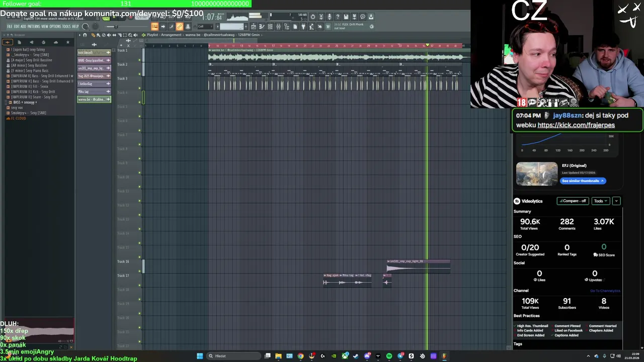
Task: Open the PATTERNS menu
Action: pyautogui.click(x=34, y=26)
